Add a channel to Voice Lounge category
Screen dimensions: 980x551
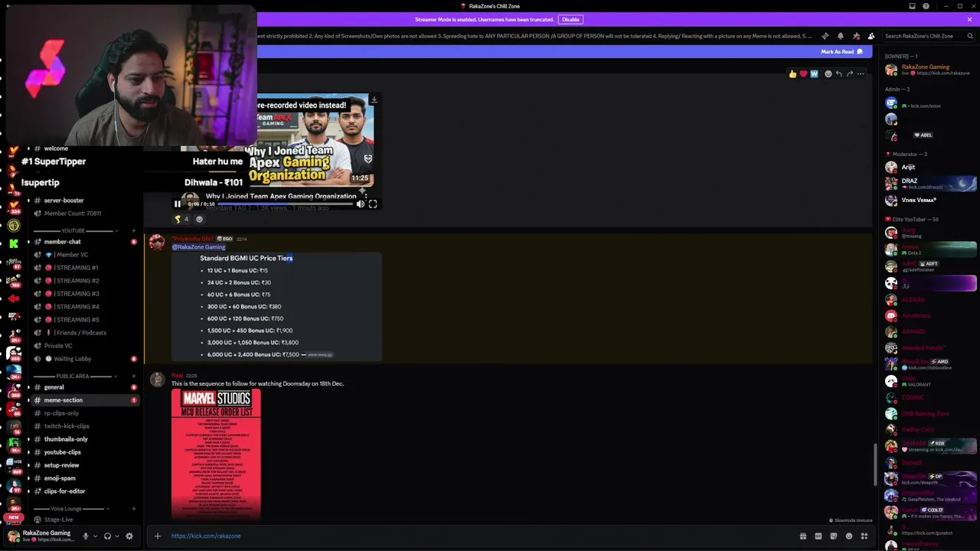point(134,508)
